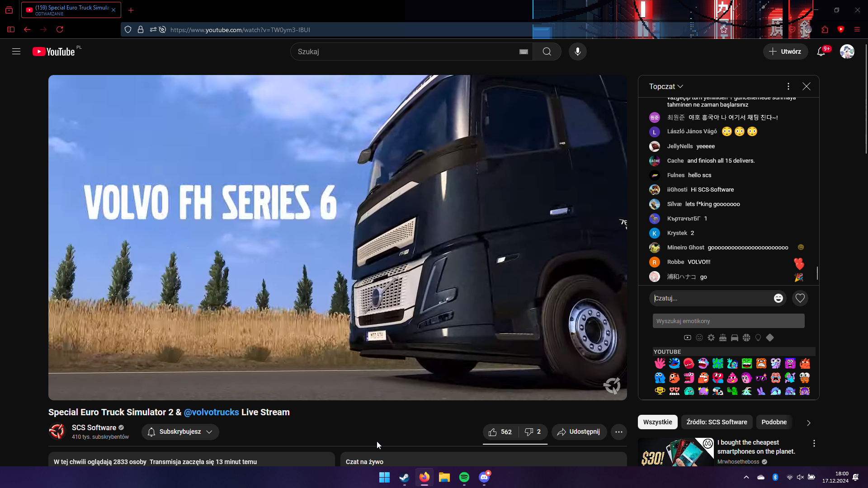The image size is (868, 488).
Task: Open Steam from the taskbar
Action: click(x=405, y=477)
